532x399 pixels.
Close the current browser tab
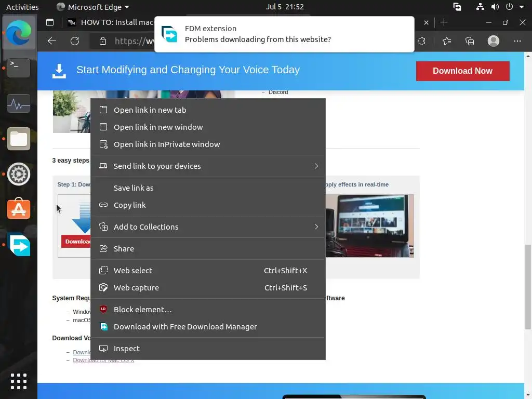pos(426,23)
